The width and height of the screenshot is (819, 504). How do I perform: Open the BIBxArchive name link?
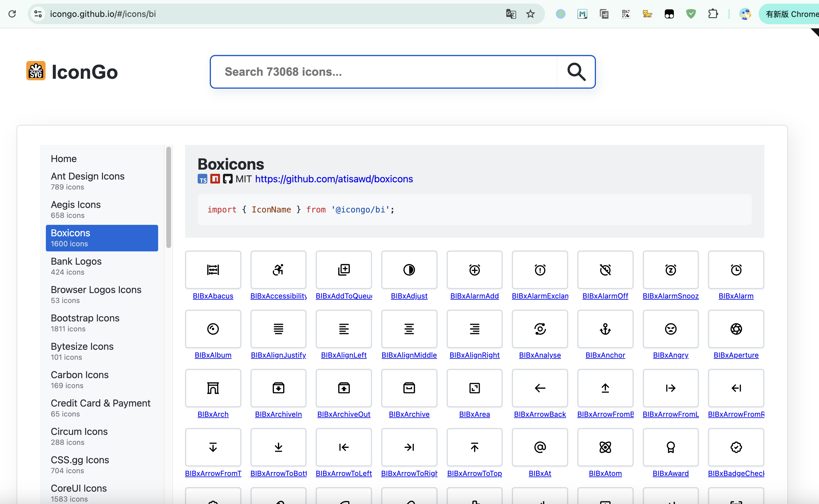click(x=409, y=414)
